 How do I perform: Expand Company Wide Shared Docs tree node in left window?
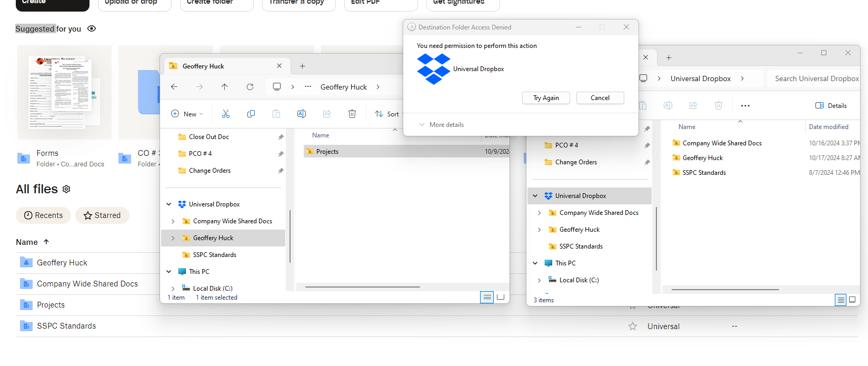(173, 221)
